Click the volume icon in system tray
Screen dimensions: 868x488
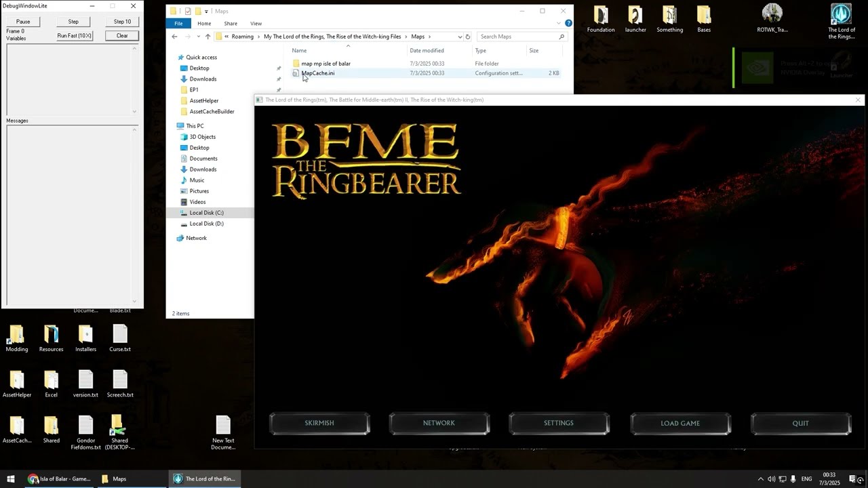[771, 479]
